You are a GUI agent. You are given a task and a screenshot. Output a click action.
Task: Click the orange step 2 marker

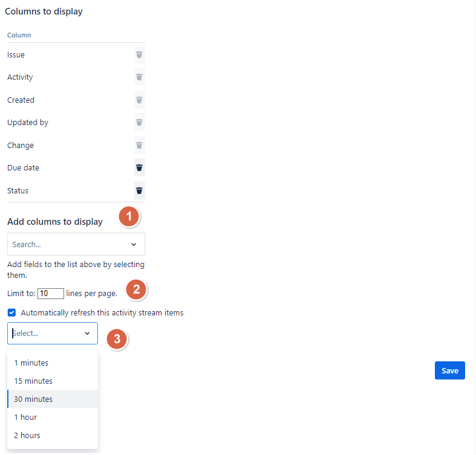point(136,289)
